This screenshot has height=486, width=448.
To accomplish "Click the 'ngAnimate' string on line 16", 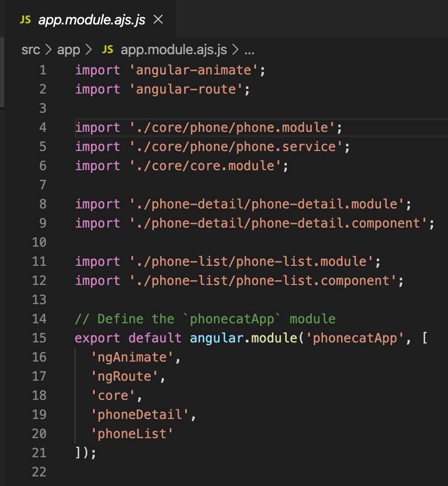I will [x=132, y=357].
